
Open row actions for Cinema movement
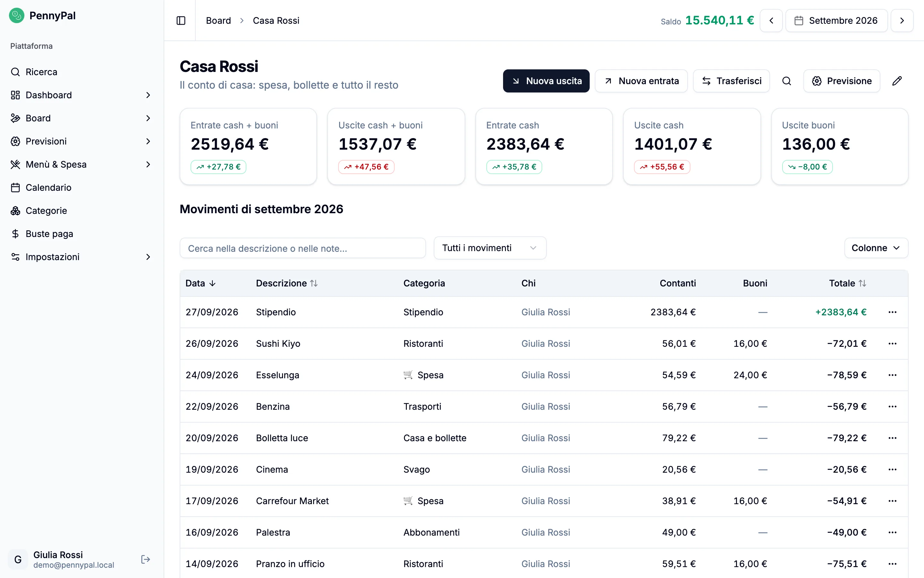point(892,469)
